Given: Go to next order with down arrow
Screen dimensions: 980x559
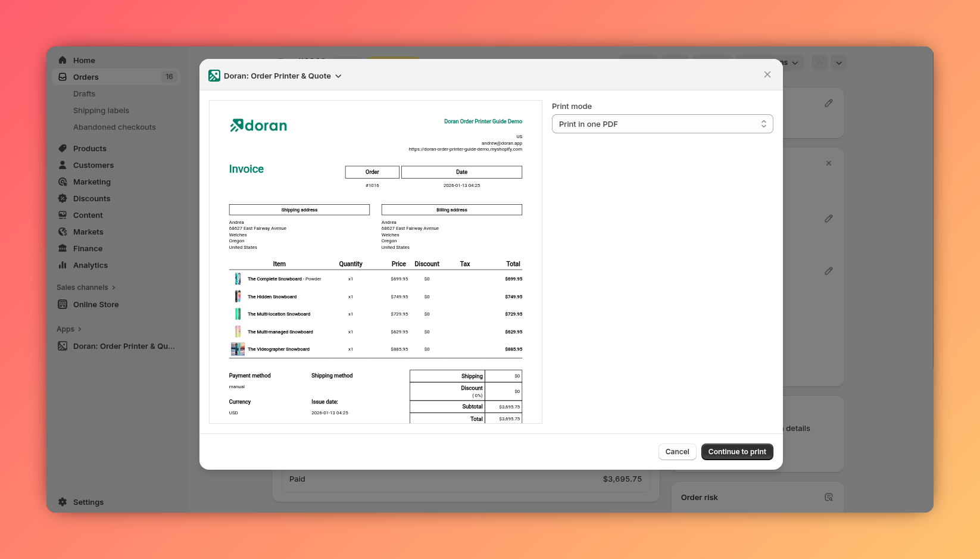Looking at the screenshot, I should coord(839,63).
